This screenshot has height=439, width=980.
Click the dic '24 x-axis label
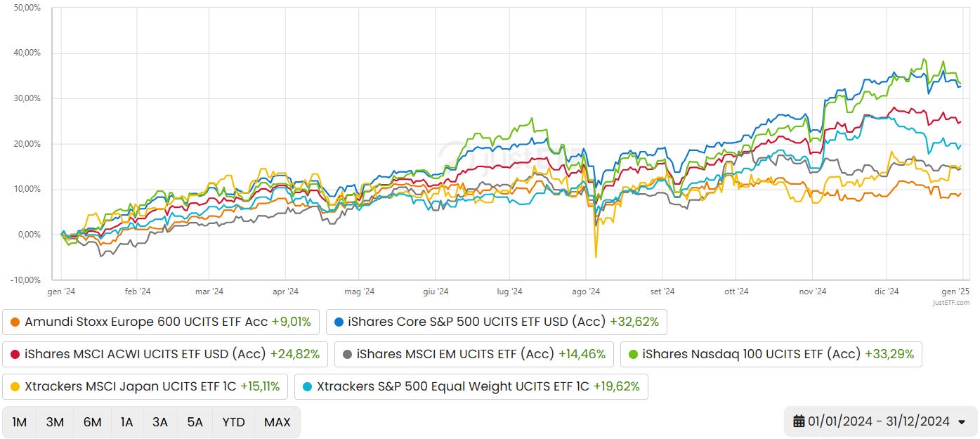pos(886,291)
